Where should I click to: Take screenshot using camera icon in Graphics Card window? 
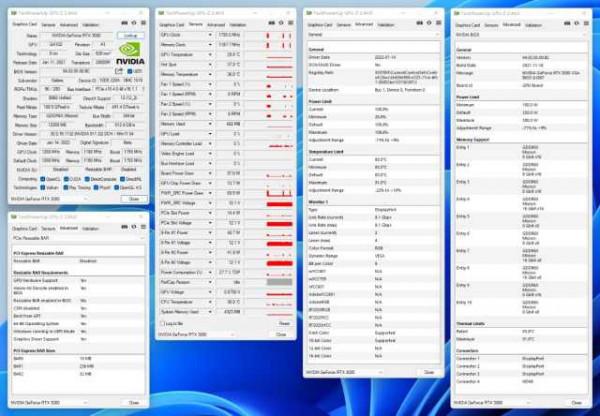point(124,23)
